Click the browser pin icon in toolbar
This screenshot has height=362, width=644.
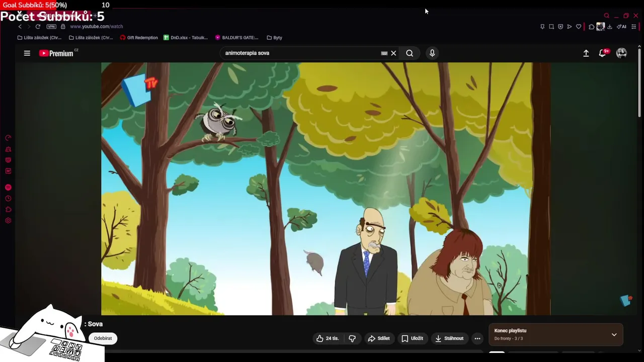[542, 27]
